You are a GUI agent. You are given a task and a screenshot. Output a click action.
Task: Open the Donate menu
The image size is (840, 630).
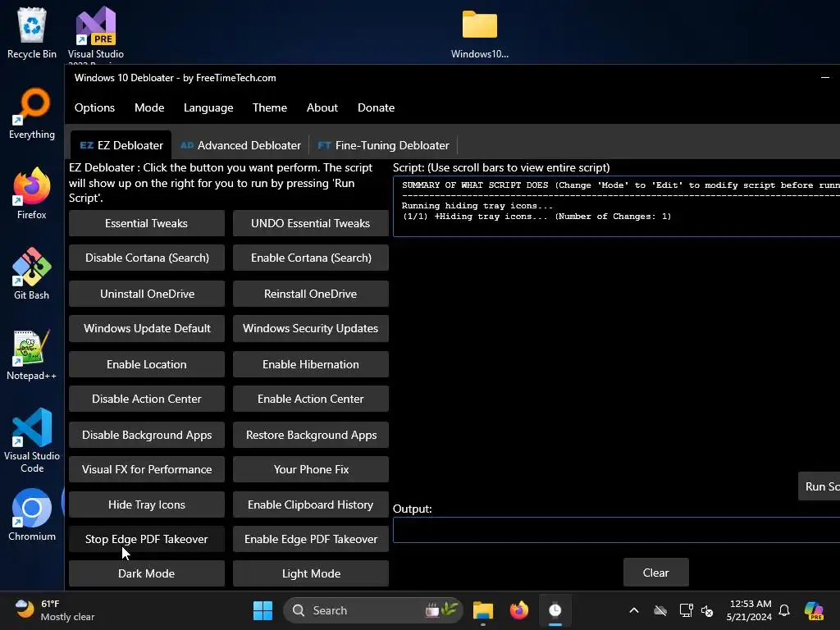pyautogui.click(x=376, y=107)
